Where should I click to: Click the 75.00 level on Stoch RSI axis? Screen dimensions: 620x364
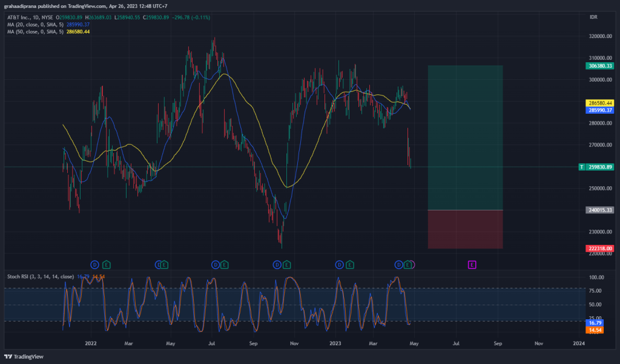[x=595, y=291]
